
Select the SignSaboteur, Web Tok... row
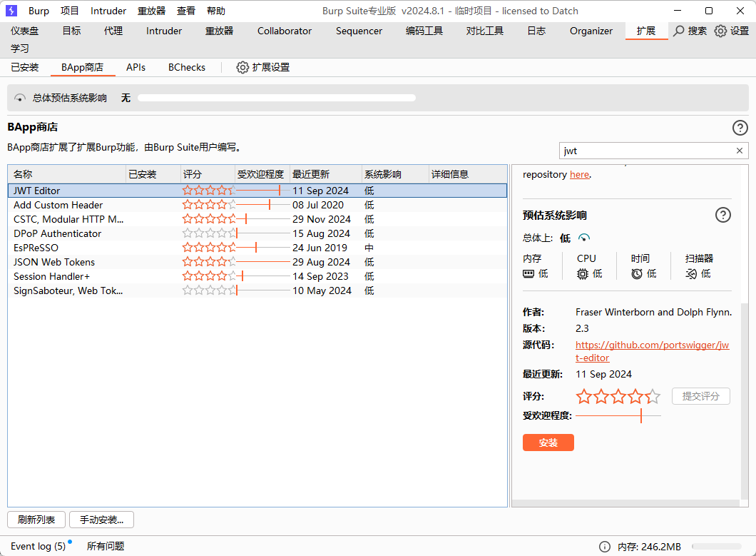(x=257, y=290)
